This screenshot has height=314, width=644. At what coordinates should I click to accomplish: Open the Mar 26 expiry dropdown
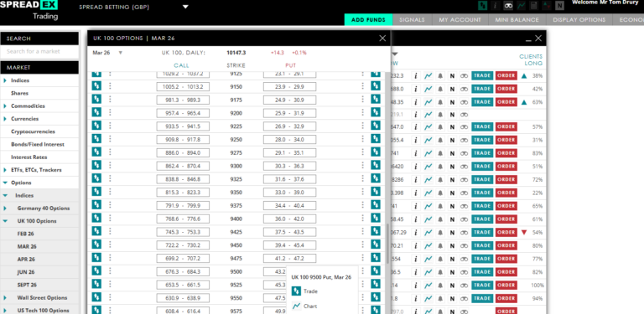pyautogui.click(x=121, y=53)
